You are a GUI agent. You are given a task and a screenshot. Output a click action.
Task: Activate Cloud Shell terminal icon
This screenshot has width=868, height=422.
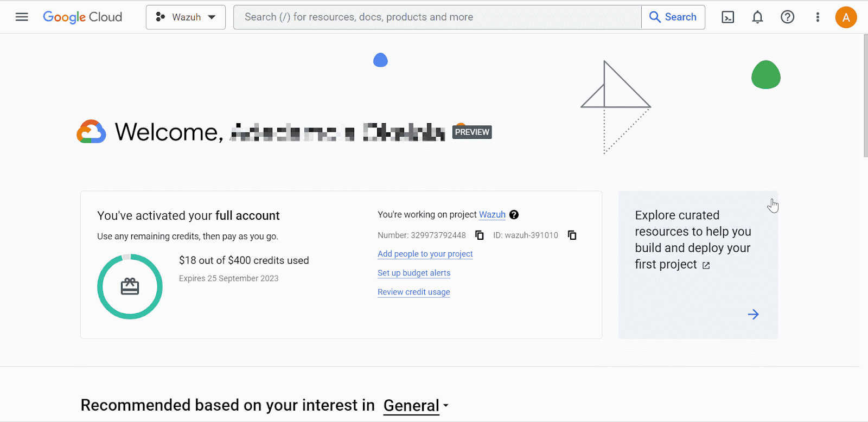(727, 17)
